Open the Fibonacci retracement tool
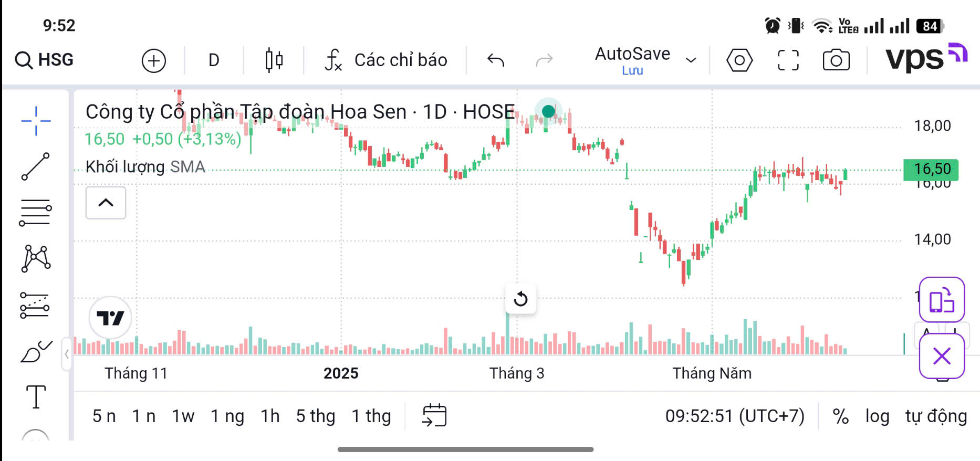The width and height of the screenshot is (980, 461). pos(35,212)
